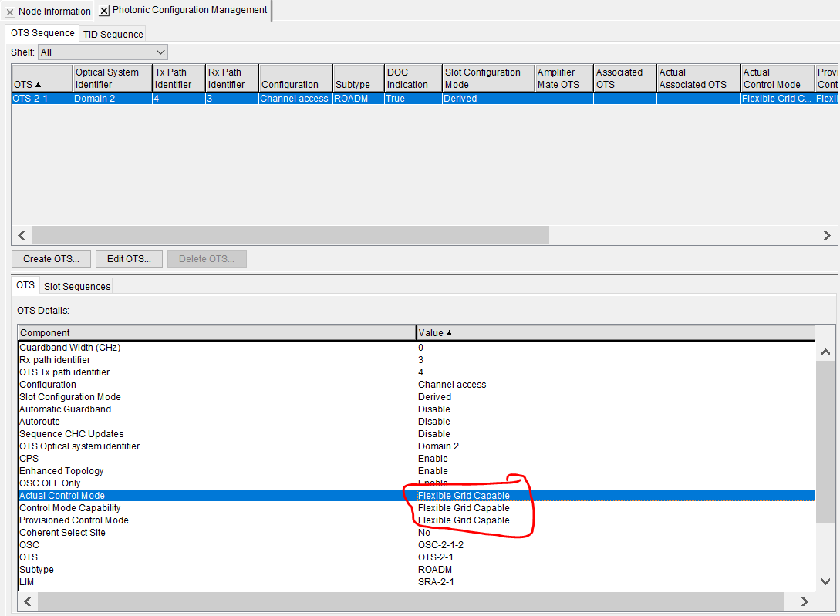Close the Node Information tab

pos(10,12)
